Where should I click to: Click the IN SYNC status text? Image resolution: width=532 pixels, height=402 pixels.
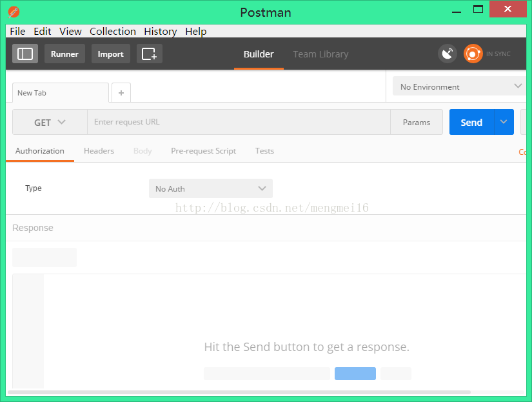pos(498,54)
